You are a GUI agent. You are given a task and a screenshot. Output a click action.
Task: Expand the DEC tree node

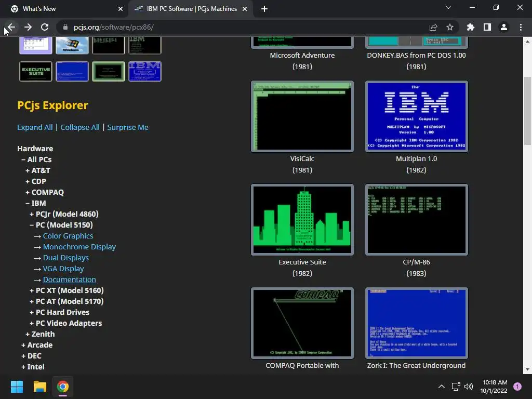[x=31, y=355]
